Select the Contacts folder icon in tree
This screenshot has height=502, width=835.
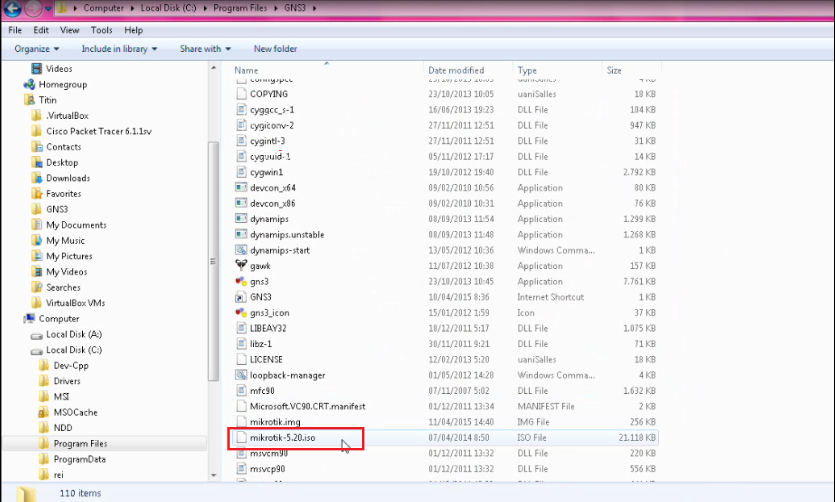coord(36,147)
